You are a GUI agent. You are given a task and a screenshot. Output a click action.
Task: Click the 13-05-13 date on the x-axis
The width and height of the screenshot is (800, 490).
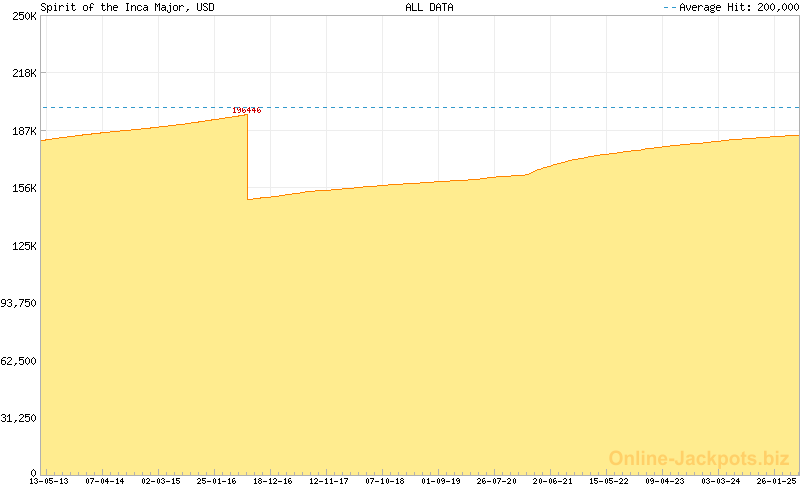[x=49, y=481]
